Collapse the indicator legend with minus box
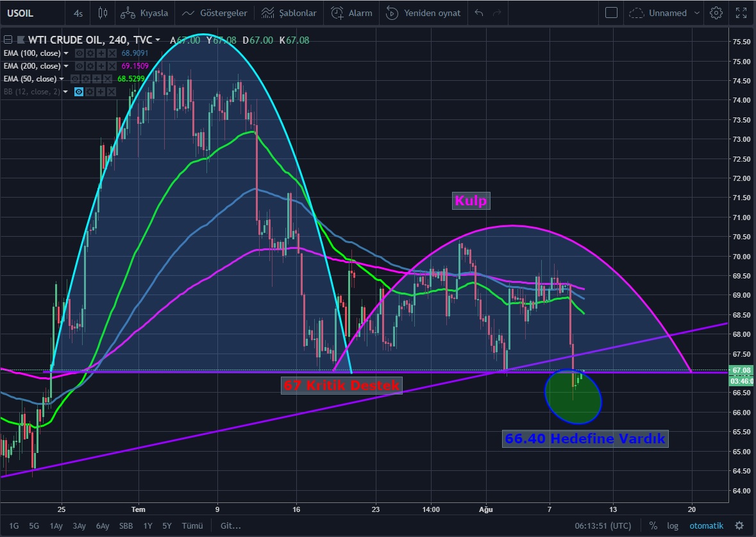The height and width of the screenshot is (537, 756). coord(6,40)
